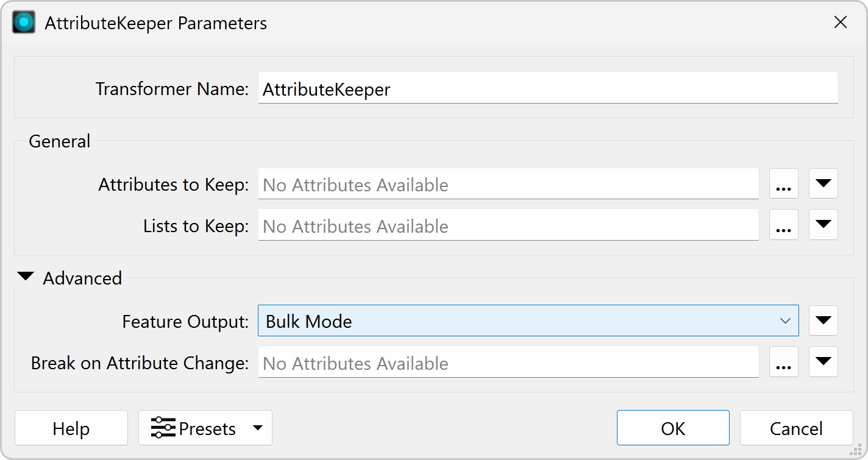868x460 pixels.
Task: Open arrow menu beside Lists to Keep
Action: click(x=824, y=225)
